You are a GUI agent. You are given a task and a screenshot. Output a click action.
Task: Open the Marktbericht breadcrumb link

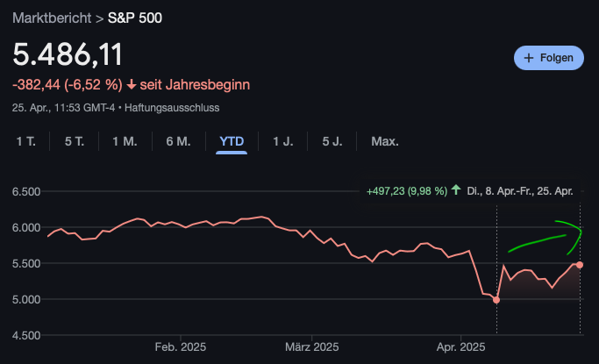point(52,18)
